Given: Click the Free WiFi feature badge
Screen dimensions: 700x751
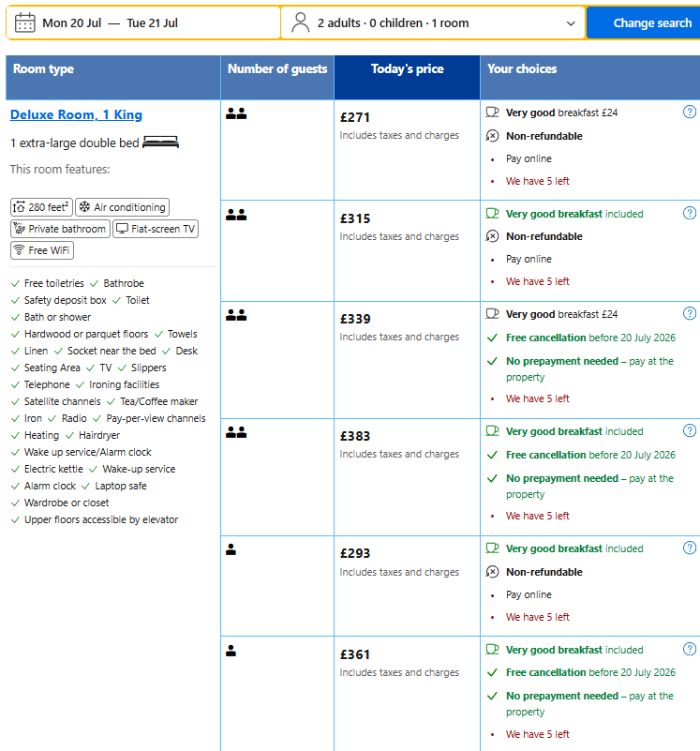Looking at the screenshot, I should click(42, 250).
